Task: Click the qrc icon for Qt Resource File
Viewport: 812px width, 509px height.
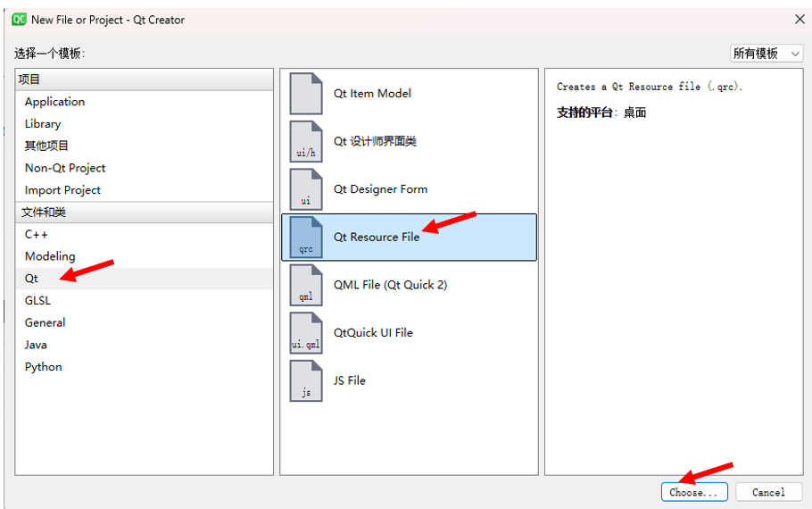Action: tap(306, 238)
